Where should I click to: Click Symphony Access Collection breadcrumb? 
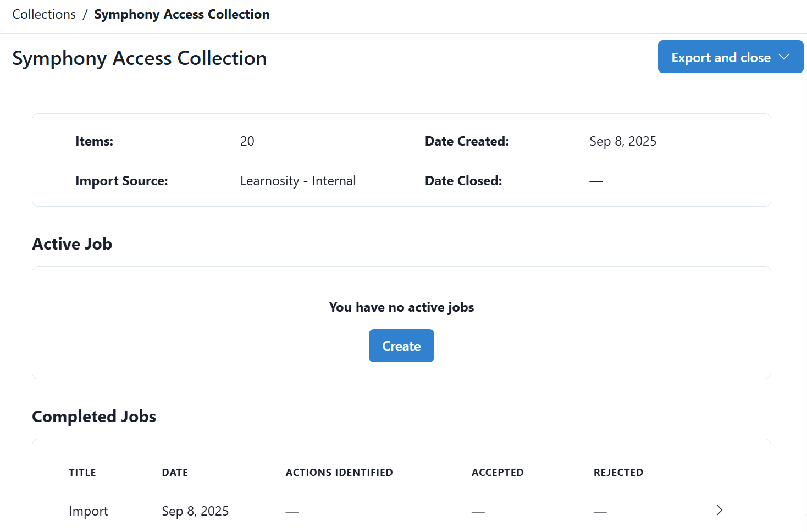[x=182, y=14]
